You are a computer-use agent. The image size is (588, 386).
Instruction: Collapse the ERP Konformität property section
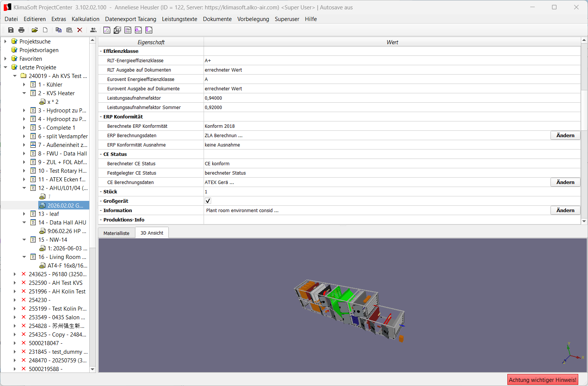point(101,117)
